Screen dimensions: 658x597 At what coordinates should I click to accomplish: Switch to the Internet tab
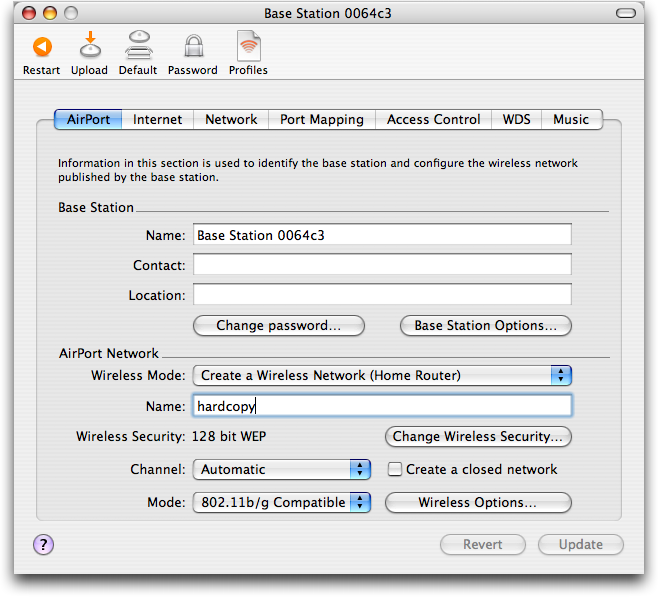158,119
